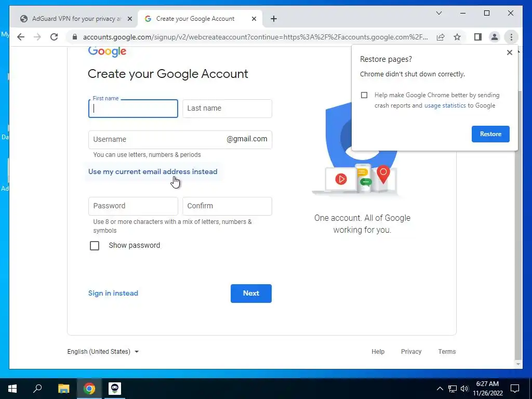Maximize the Chrome window
Image resolution: width=532 pixels, height=399 pixels.
click(486, 13)
